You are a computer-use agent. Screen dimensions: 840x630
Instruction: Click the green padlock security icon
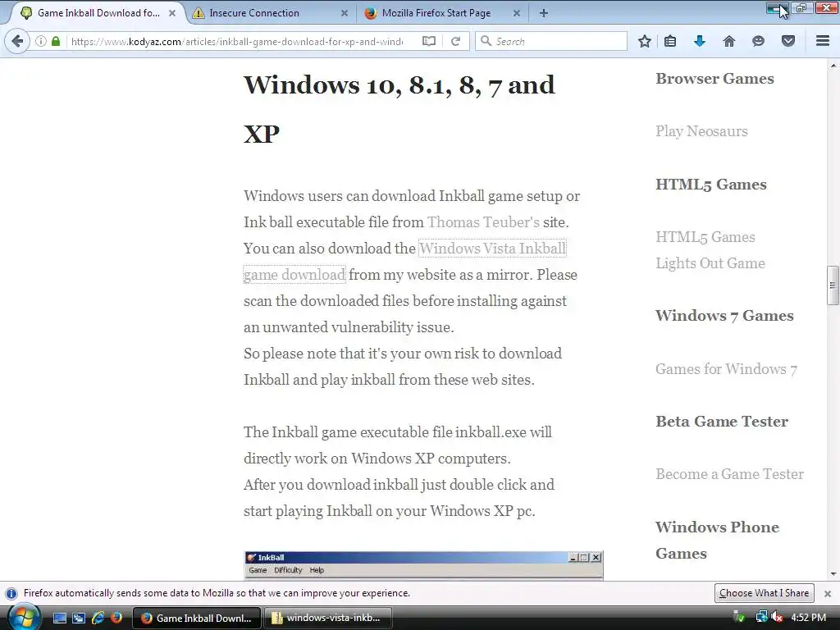[56, 41]
